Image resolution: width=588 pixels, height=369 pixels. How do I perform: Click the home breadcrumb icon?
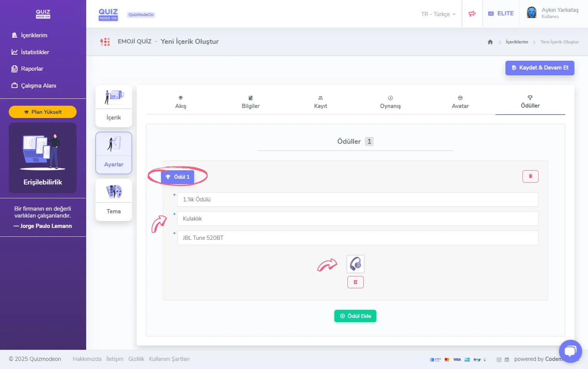pyautogui.click(x=490, y=42)
